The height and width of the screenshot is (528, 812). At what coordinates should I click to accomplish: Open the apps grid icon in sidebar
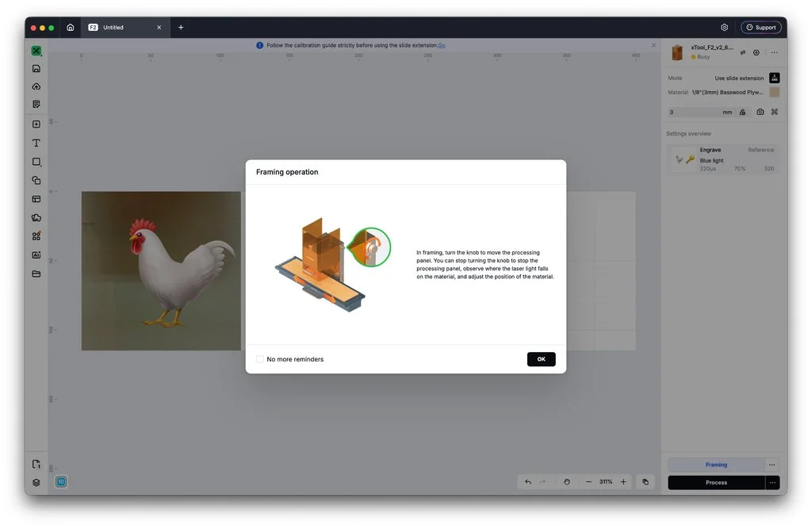point(36,236)
